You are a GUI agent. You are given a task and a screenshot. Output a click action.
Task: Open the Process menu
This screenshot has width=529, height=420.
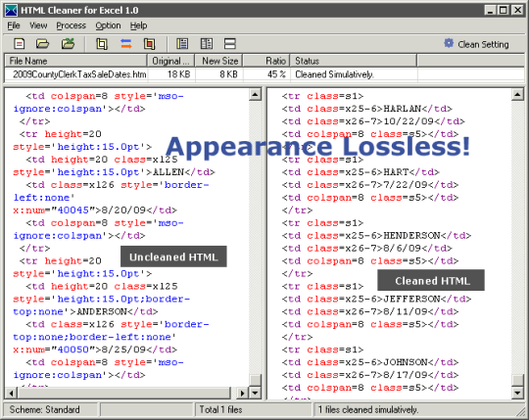(x=71, y=25)
